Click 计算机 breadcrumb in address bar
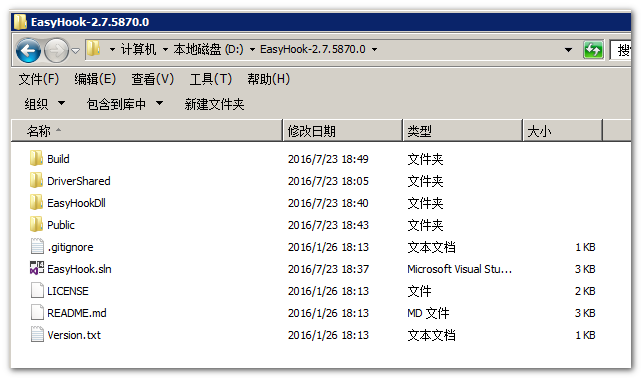The height and width of the screenshot is (378, 641). [x=138, y=49]
